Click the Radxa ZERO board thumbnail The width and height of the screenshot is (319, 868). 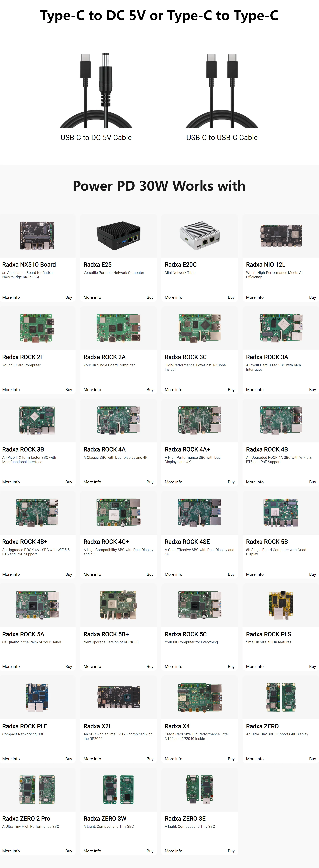pyautogui.click(x=281, y=697)
